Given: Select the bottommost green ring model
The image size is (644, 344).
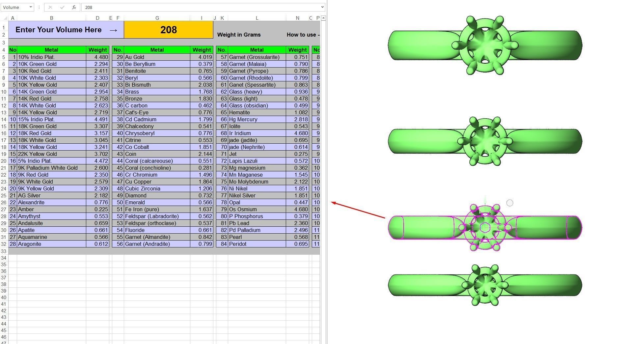Looking at the screenshot, I should [485, 285].
